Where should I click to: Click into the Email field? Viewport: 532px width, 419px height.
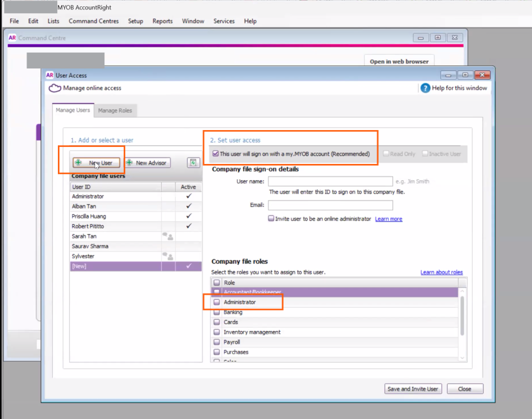pos(330,205)
